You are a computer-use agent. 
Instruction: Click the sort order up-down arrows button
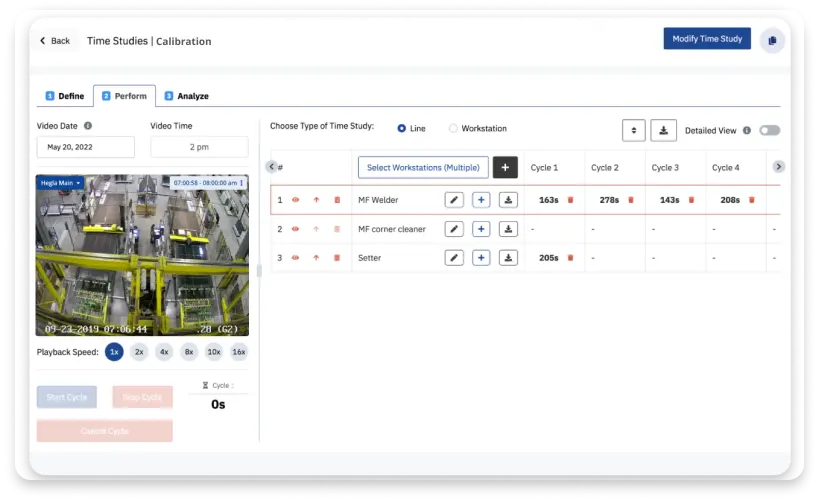633,130
